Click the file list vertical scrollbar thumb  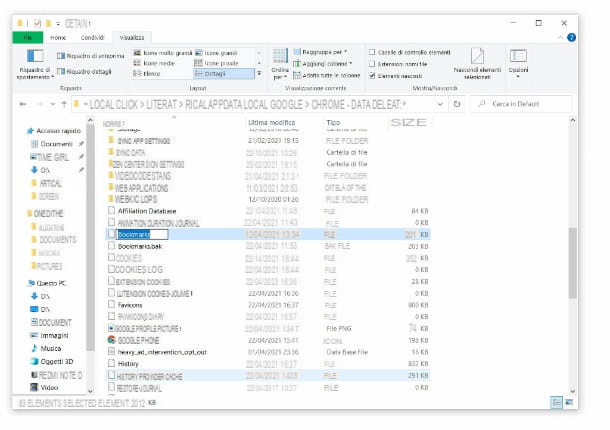(572, 263)
